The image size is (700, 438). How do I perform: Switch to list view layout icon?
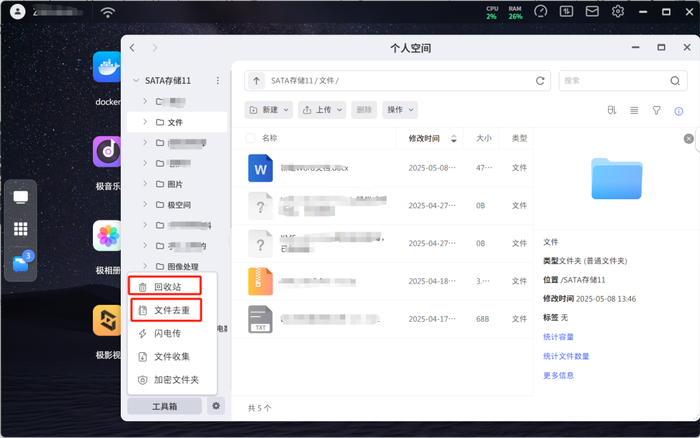pos(634,110)
